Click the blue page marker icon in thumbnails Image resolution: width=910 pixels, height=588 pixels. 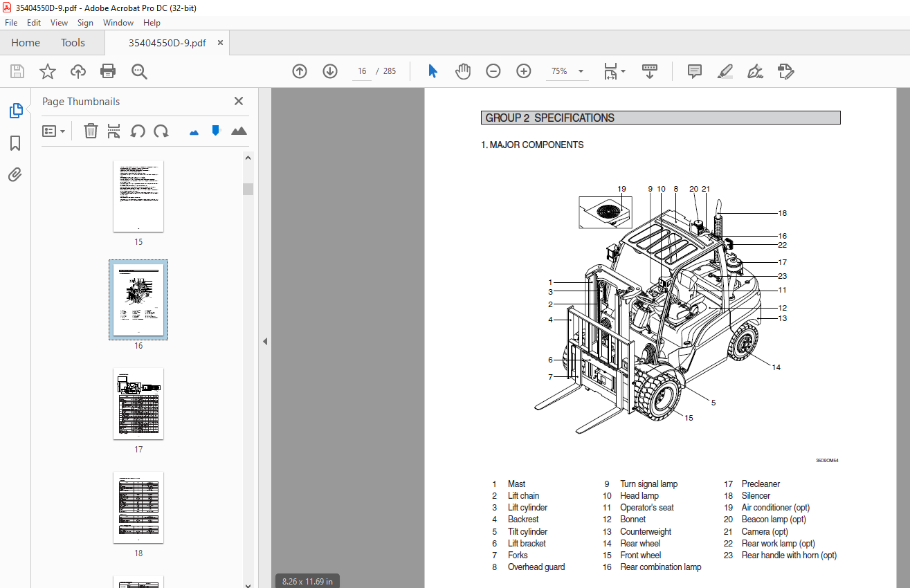coord(216,130)
